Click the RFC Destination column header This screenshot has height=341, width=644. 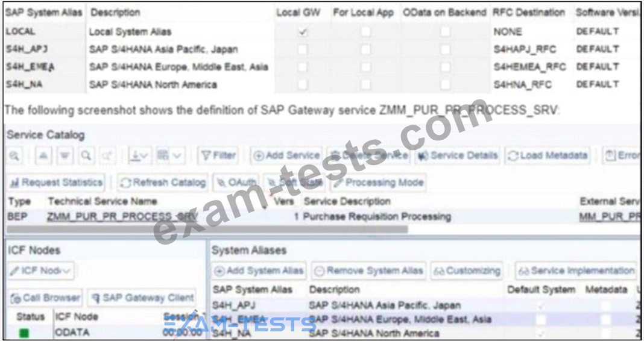click(529, 13)
